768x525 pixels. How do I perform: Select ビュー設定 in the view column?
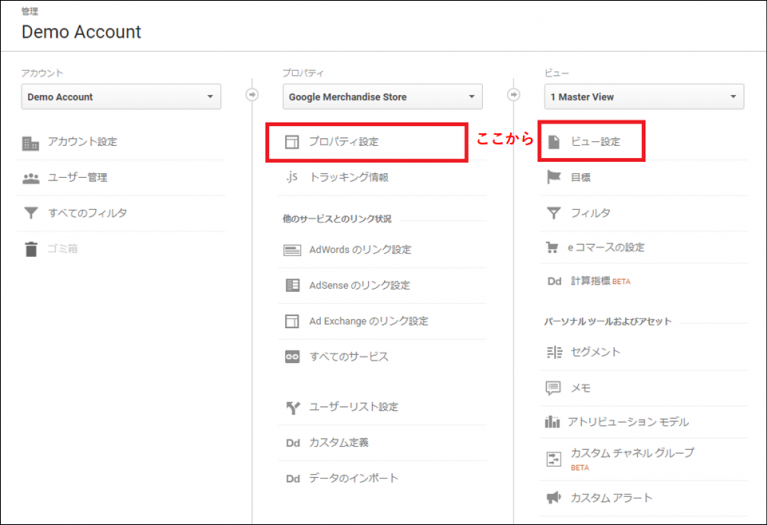(x=595, y=142)
